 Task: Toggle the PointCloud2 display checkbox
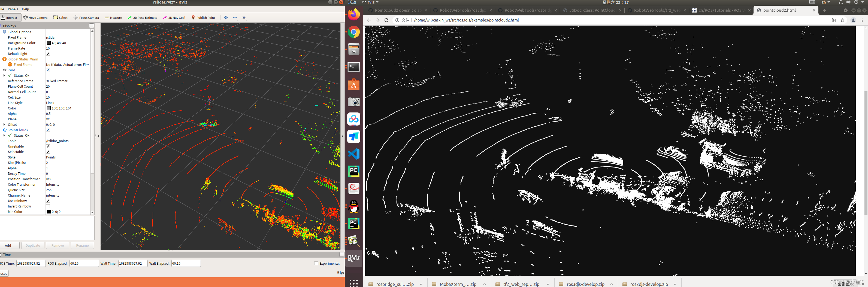click(x=48, y=130)
